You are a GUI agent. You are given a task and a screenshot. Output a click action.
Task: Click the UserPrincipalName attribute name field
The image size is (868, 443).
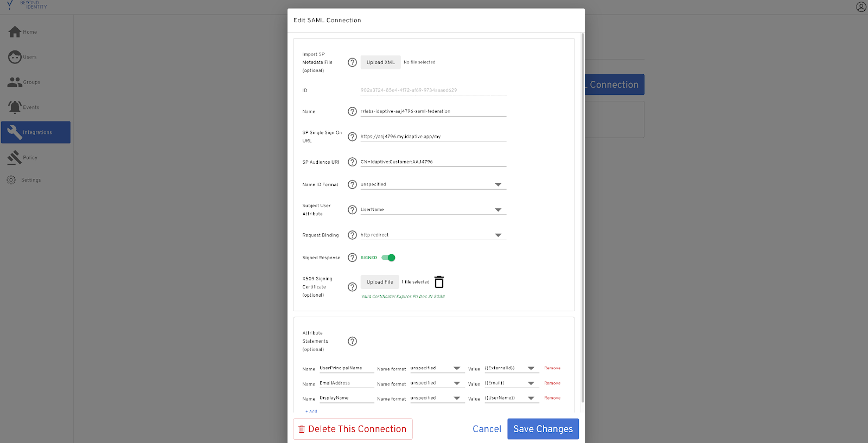click(x=347, y=368)
